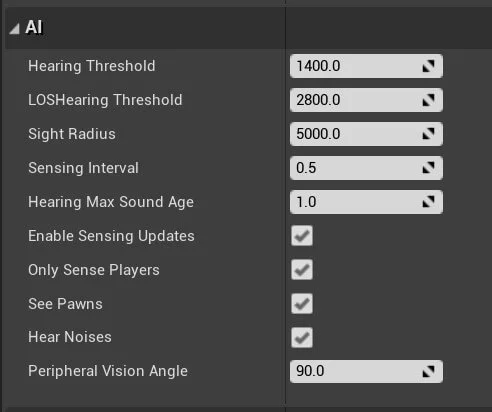
Task: Click the Peripheral Vision Angle value 90.0
Action: (x=366, y=371)
